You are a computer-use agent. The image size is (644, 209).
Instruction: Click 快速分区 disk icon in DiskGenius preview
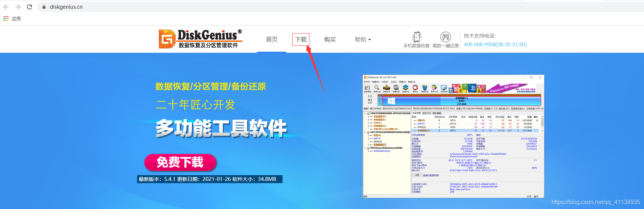[x=396, y=89]
